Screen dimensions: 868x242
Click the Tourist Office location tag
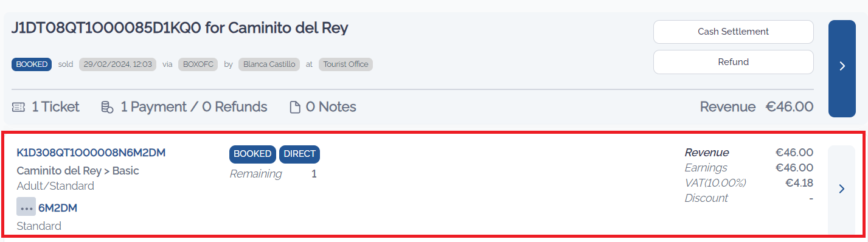(x=345, y=64)
